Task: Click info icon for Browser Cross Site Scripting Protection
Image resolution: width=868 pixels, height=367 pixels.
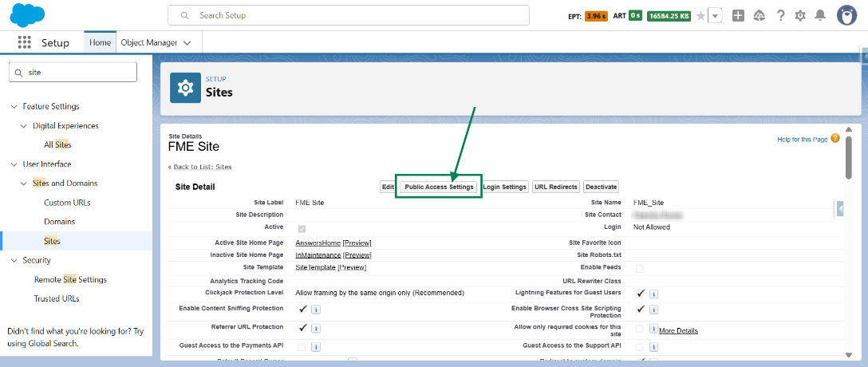Action: coord(653,310)
